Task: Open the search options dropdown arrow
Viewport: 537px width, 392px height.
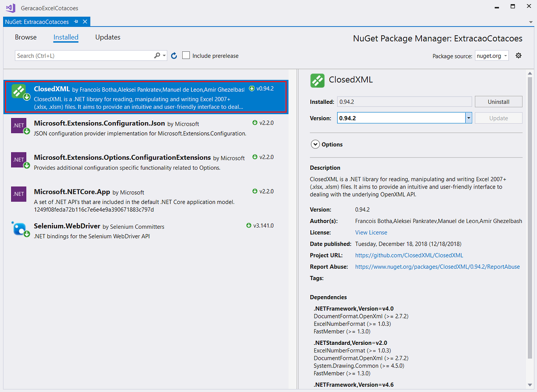Action: tap(164, 56)
